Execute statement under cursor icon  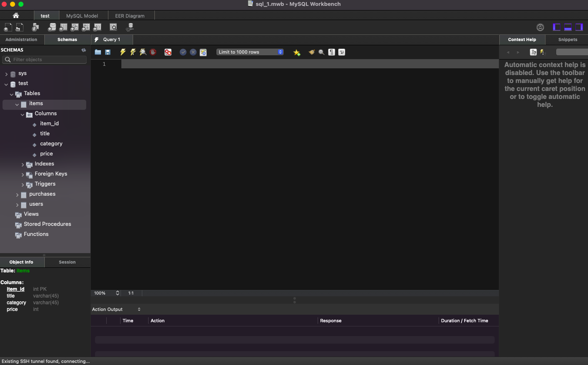coord(133,52)
